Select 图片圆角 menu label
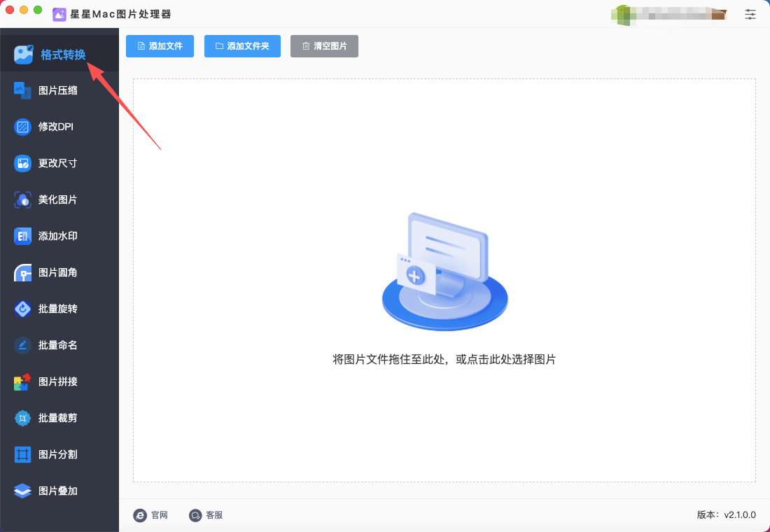The width and height of the screenshot is (770, 532). tap(58, 272)
